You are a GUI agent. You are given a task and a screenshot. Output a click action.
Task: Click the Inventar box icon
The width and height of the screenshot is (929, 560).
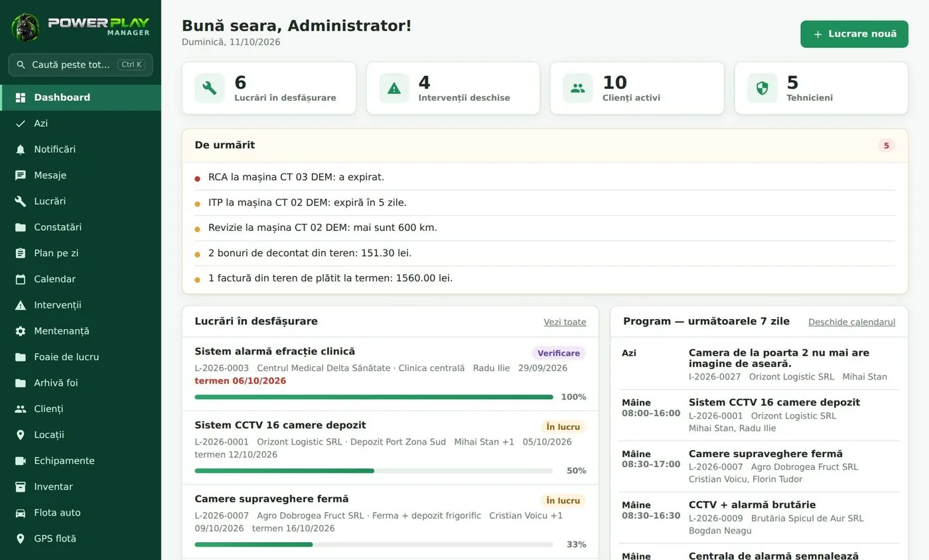pos(21,486)
